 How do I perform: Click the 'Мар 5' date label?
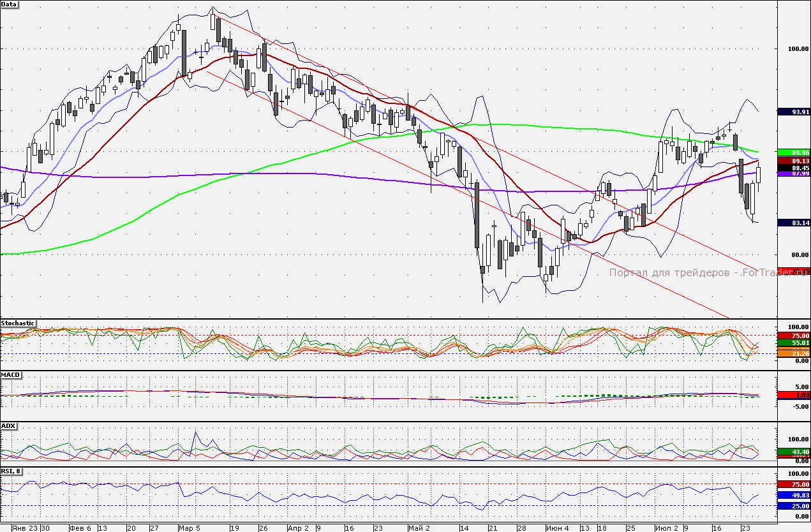coord(190,528)
